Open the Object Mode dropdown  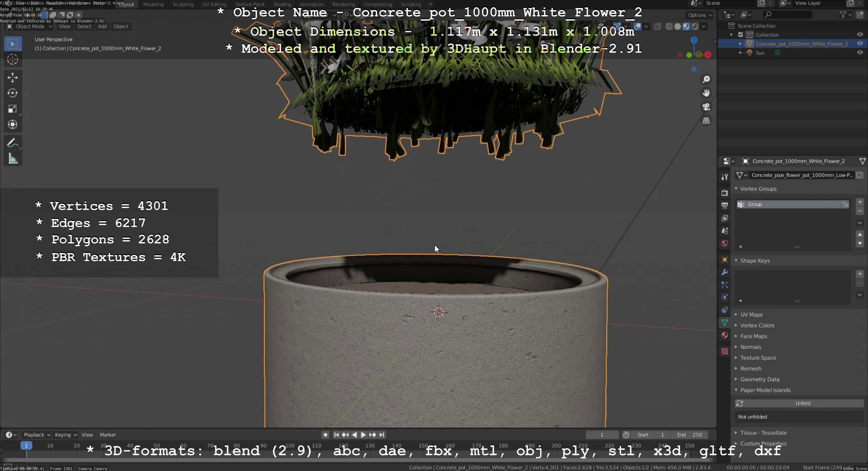[30, 26]
